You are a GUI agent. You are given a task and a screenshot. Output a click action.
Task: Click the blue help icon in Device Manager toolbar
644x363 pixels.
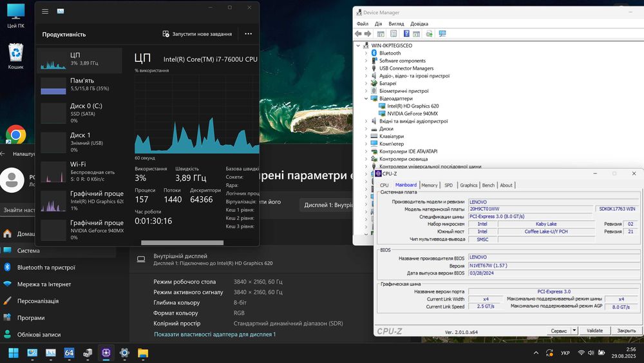406,34
